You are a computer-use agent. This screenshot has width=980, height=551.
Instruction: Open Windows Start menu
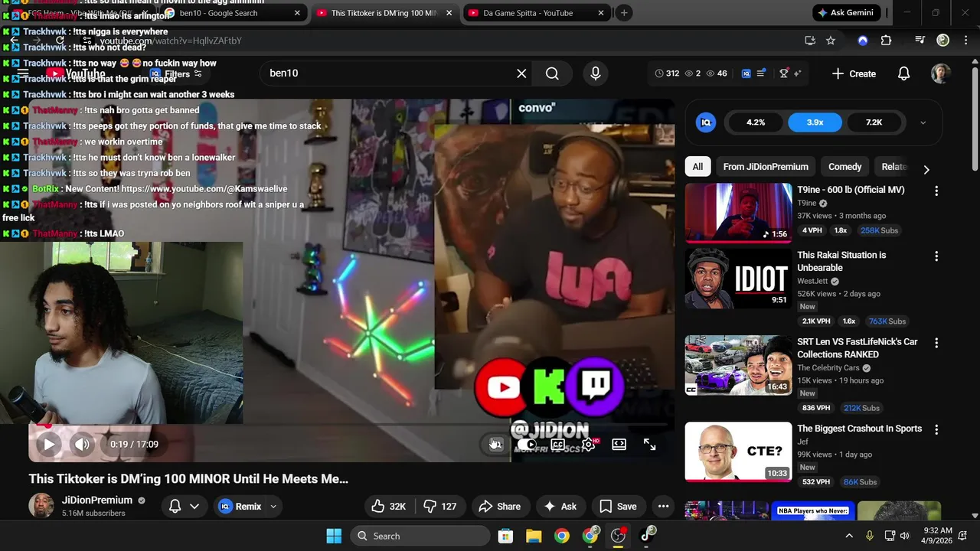tap(334, 536)
